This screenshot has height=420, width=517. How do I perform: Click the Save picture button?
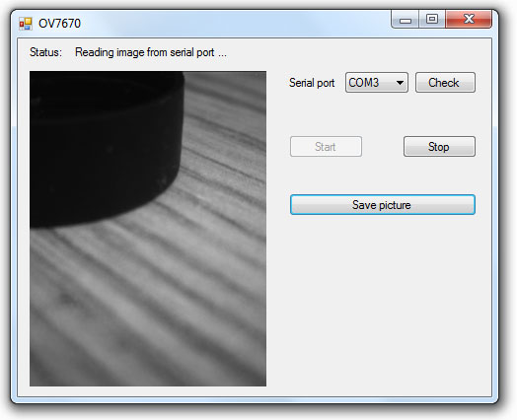click(x=383, y=205)
